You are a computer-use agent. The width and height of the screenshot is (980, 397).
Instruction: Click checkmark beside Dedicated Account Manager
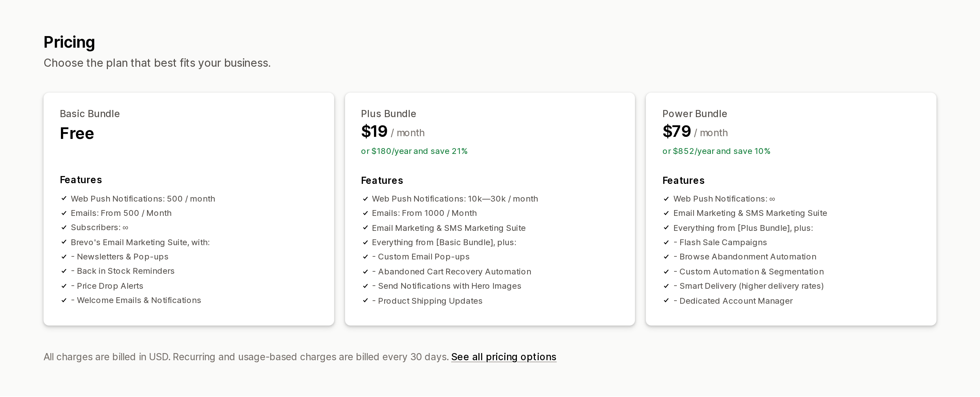(x=666, y=301)
